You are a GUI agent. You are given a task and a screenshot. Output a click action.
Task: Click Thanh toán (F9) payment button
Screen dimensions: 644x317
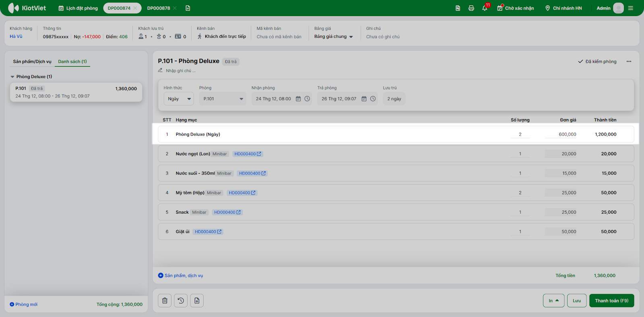612,301
